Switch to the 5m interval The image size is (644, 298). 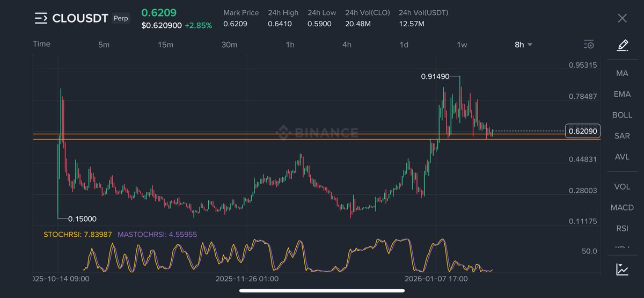[104, 45]
